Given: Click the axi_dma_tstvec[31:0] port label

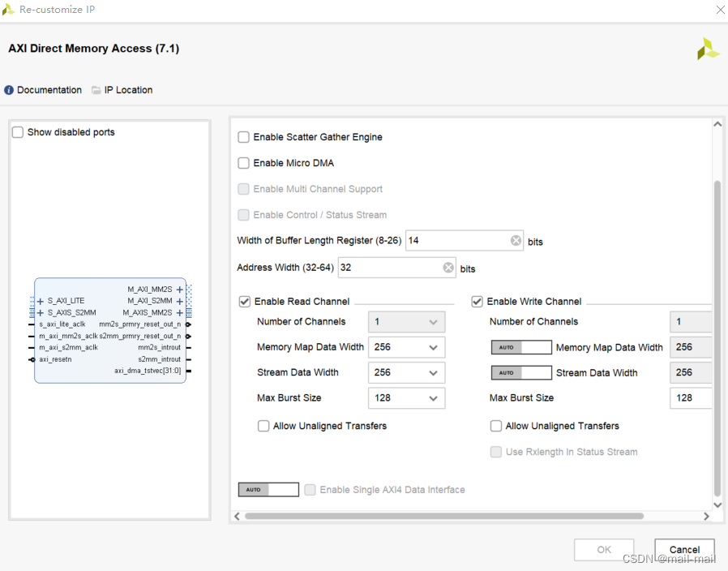Looking at the screenshot, I should [x=148, y=371].
